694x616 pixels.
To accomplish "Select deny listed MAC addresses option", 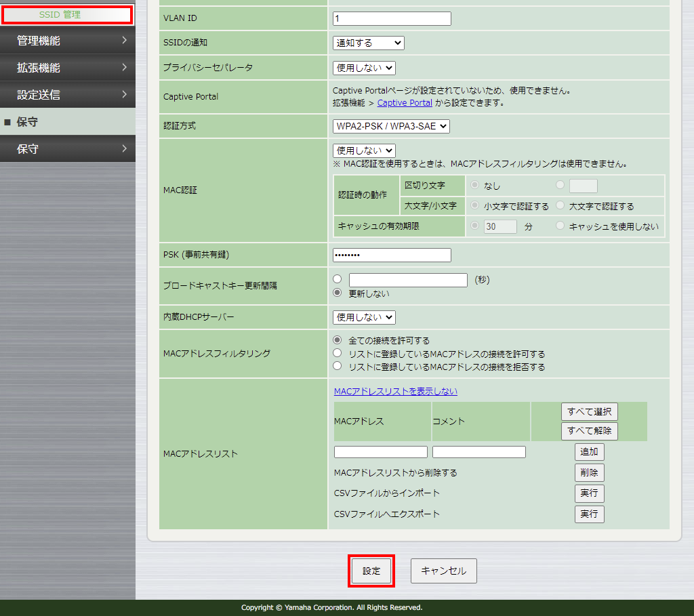I will click(x=336, y=366).
